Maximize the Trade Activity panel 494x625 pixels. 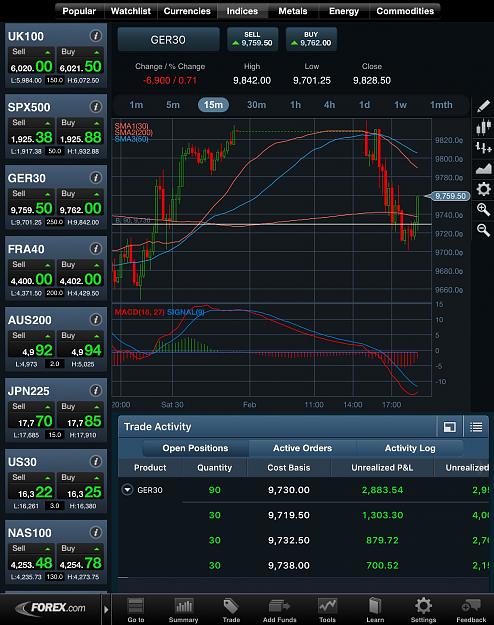point(449,427)
